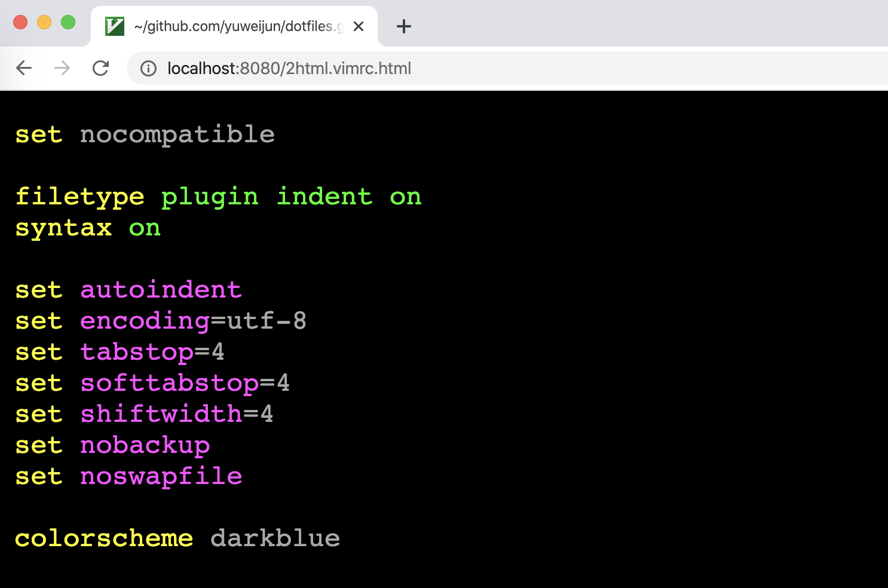Click the syntax keyword
Viewport: 888px width, 588px height.
(63, 228)
